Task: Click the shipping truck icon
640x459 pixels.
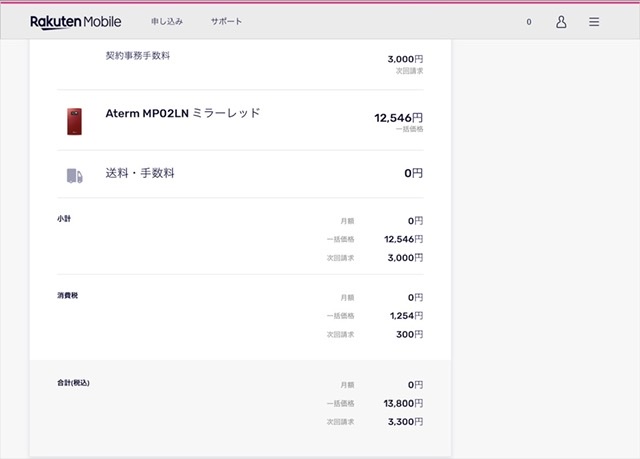Action: (x=75, y=176)
